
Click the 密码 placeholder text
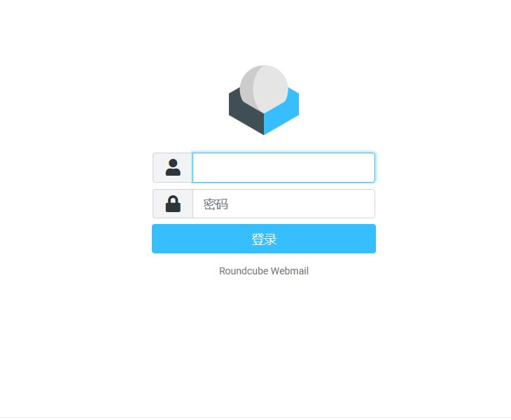[216, 204]
